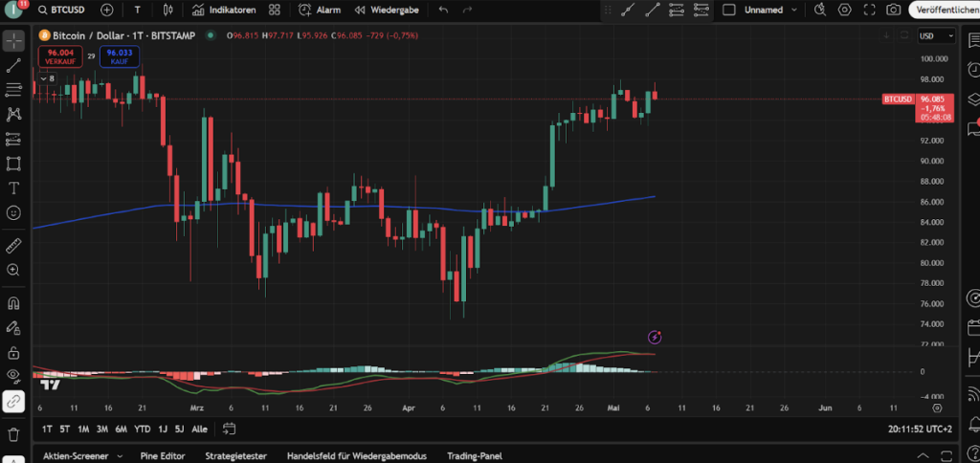Open the forecasting and measurement tools
Image resolution: width=980 pixels, height=463 pixels.
[x=13, y=139]
